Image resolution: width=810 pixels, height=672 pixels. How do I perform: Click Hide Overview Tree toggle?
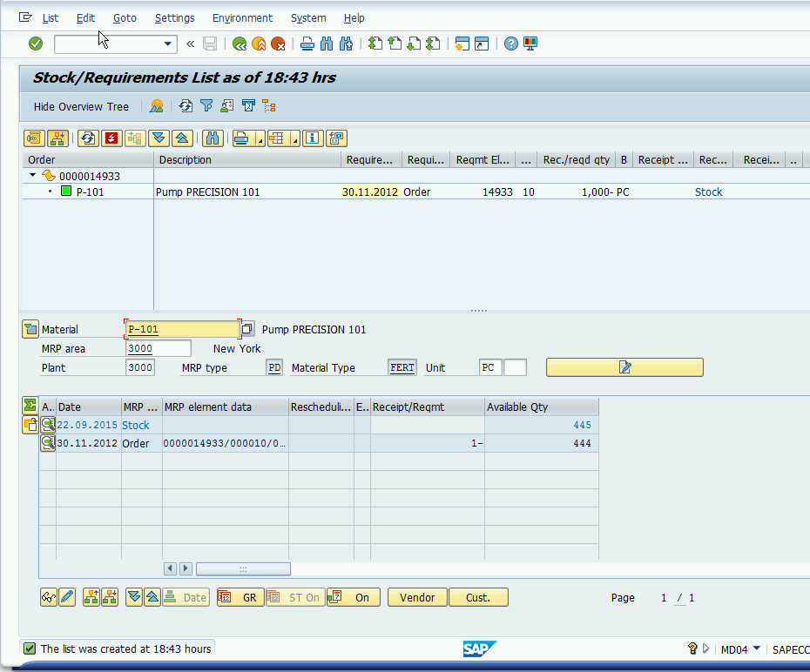[x=81, y=106]
